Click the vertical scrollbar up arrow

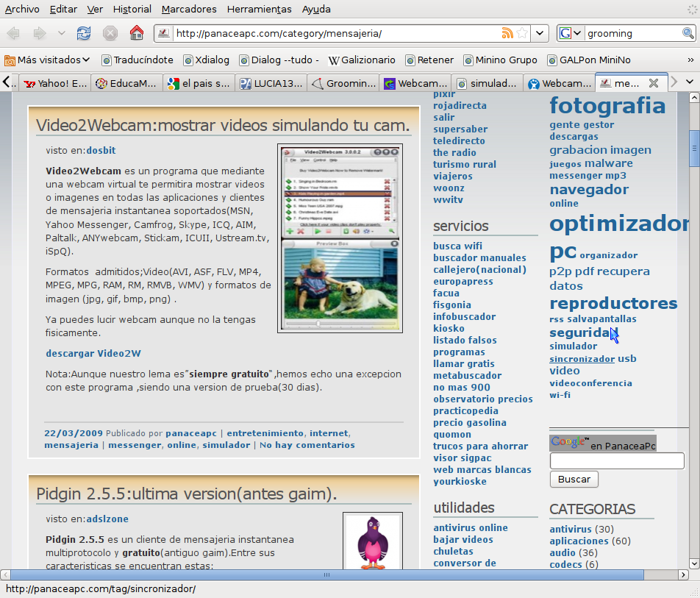pos(694,97)
